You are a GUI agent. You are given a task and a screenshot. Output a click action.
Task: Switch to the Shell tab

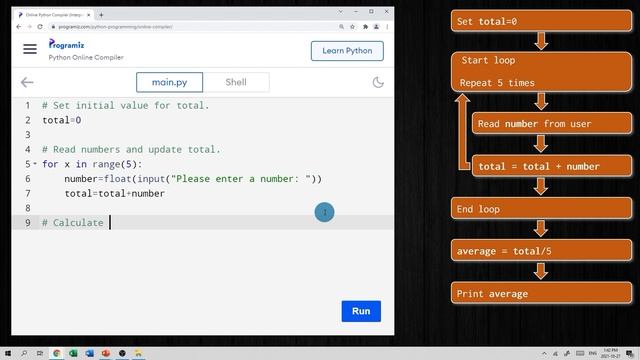[x=236, y=82]
